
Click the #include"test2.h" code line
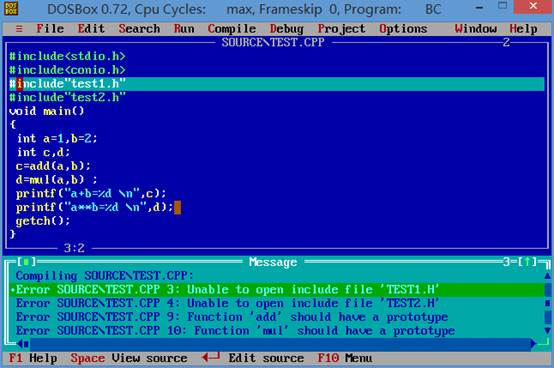point(67,97)
